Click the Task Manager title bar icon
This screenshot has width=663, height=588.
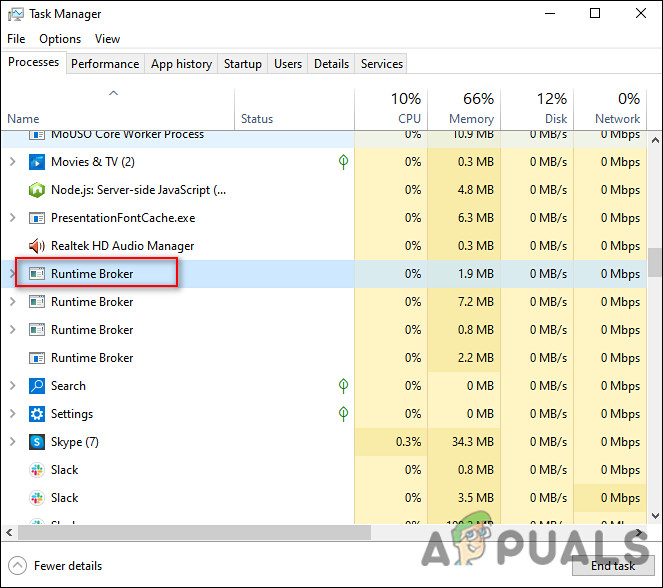(16, 14)
